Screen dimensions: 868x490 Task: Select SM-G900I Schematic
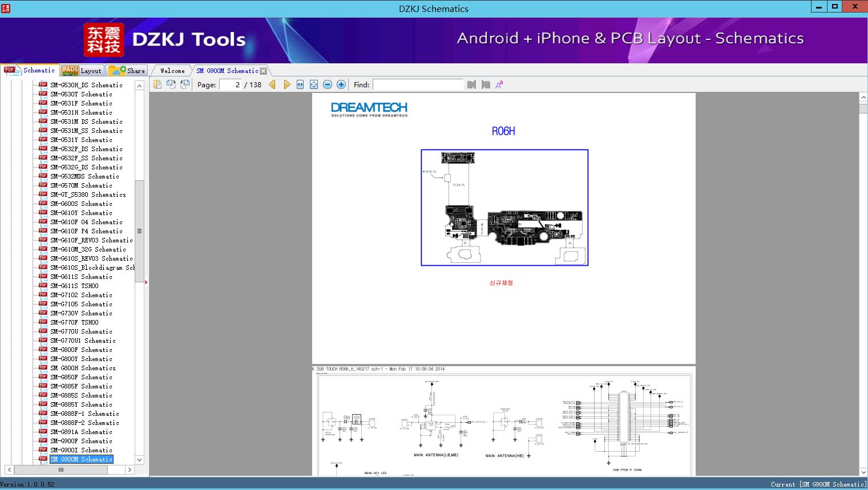(81, 450)
